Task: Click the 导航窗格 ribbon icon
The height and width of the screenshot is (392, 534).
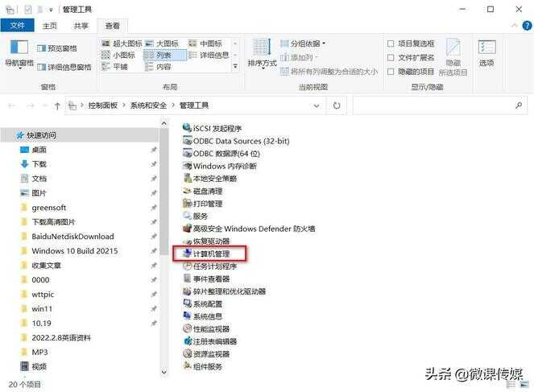Action: tap(19, 47)
